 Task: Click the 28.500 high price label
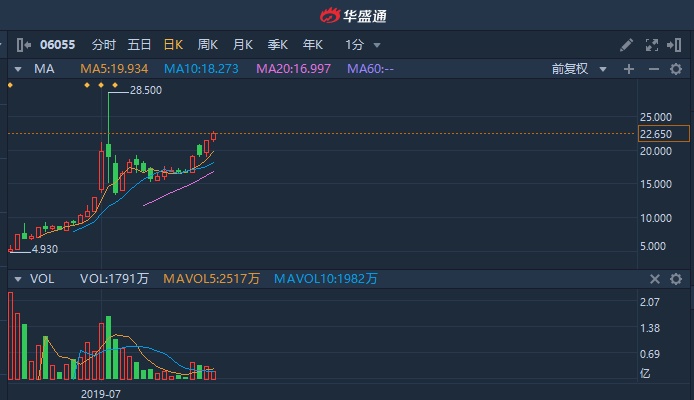pos(146,90)
